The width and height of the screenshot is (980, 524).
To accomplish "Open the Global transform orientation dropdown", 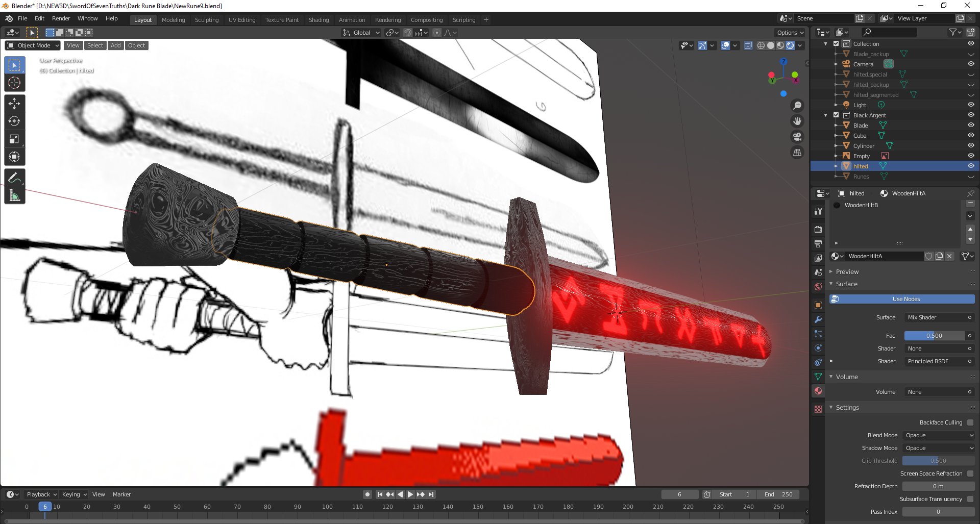I will pyautogui.click(x=361, y=33).
